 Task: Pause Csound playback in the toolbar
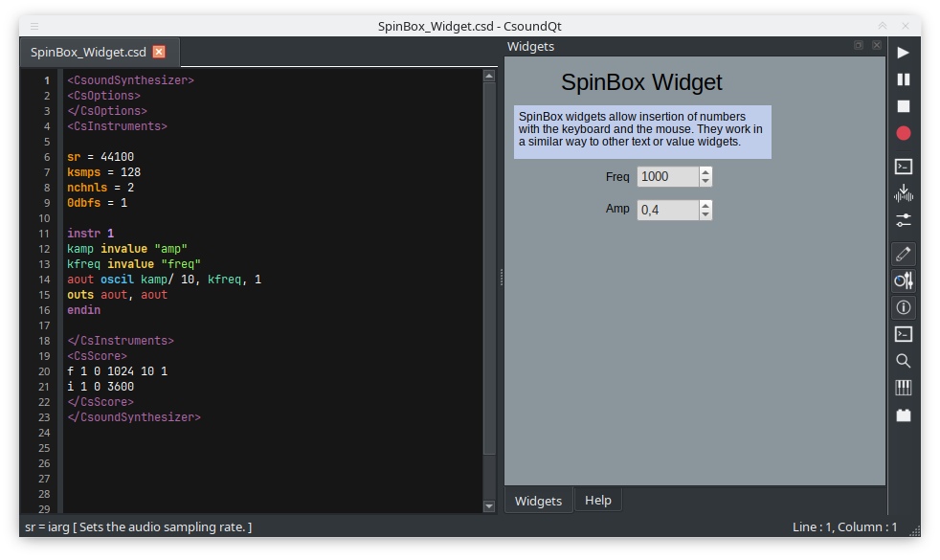click(903, 79)
